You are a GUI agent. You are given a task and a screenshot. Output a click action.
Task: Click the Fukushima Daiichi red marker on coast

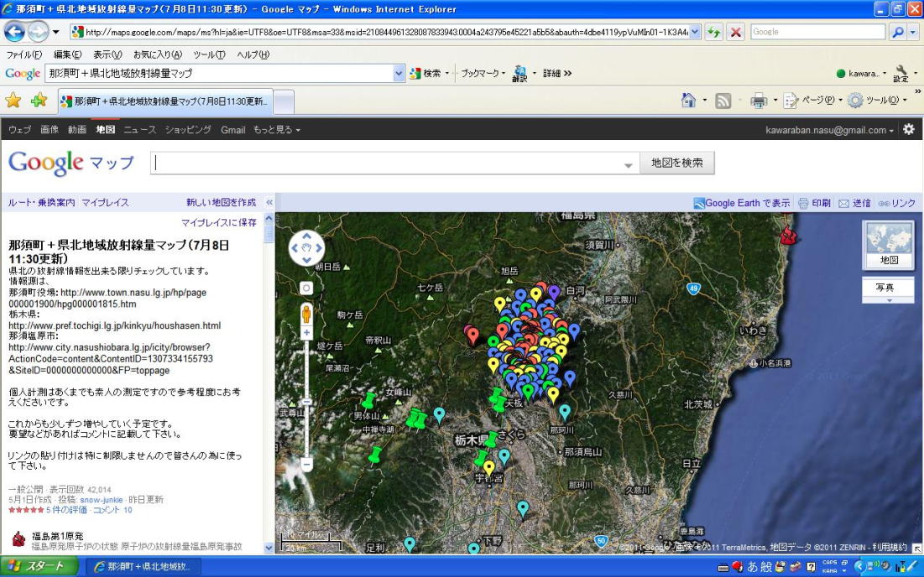pyautogui.click(x=788, y=236)
